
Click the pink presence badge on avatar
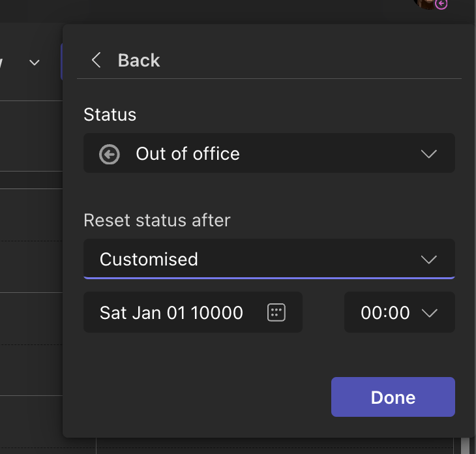point(441,4)
